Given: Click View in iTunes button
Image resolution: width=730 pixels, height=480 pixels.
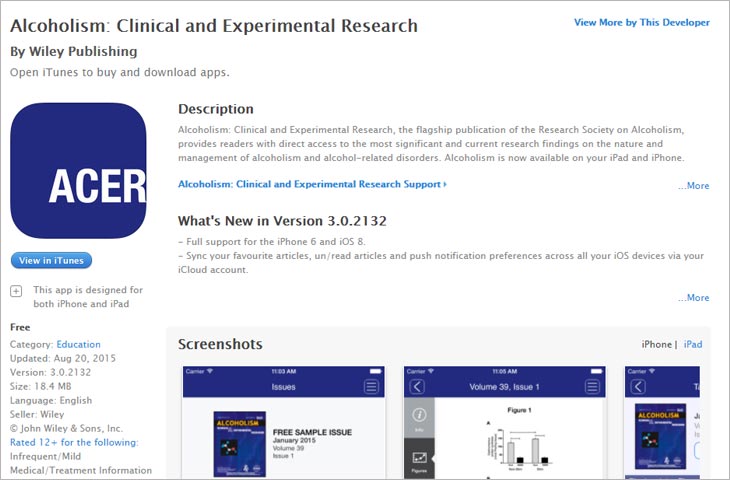Looking at the screenshot, I should point(51,260).
